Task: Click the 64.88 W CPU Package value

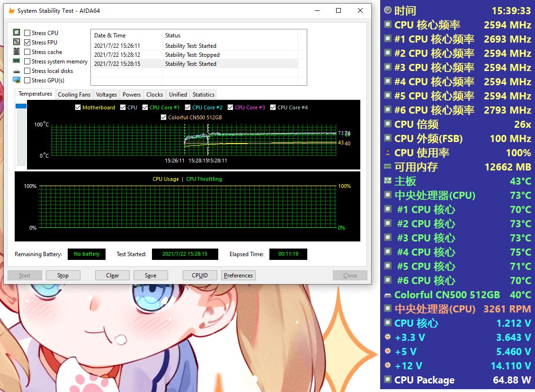Action: (512, 380)
